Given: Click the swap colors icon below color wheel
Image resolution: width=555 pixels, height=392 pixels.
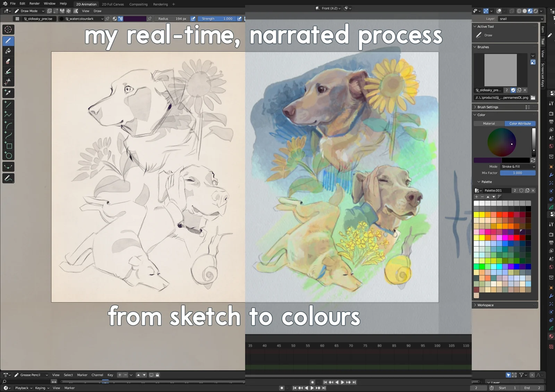Looking at the screenshot, I should click(533, 160).
